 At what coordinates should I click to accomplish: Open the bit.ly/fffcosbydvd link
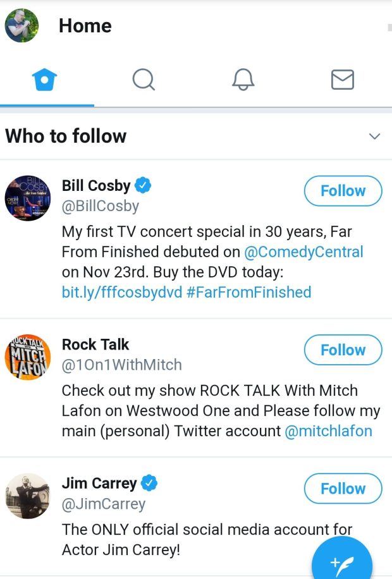121,292
